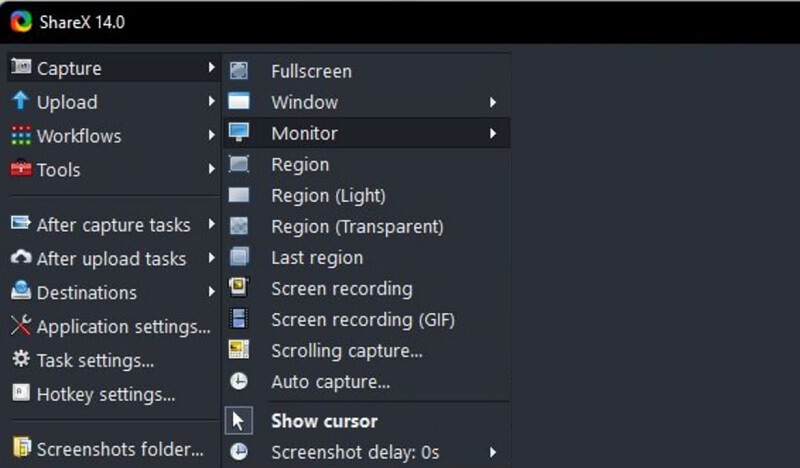800x468 pixels.
Task: Toggle the Show cursor option icon
Action: [x=239, y=421]
